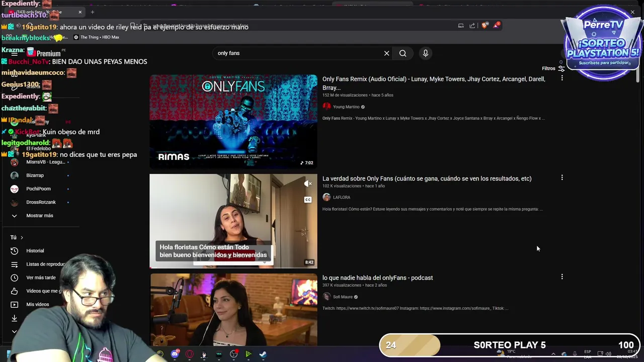Viewport: 644px width, 362px height.
Task: Open options menu for Only Fans Remix video
Action: tap(562, 78)
